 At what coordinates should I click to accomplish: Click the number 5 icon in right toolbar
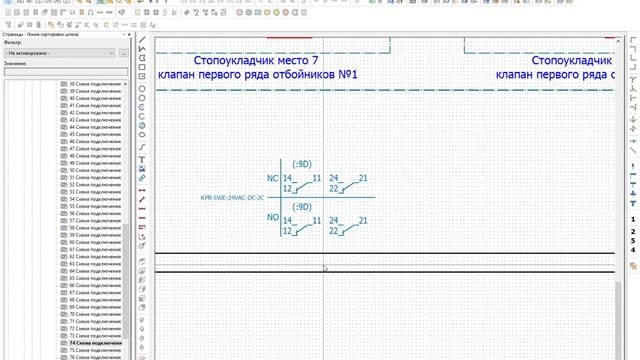click(633, 241)
